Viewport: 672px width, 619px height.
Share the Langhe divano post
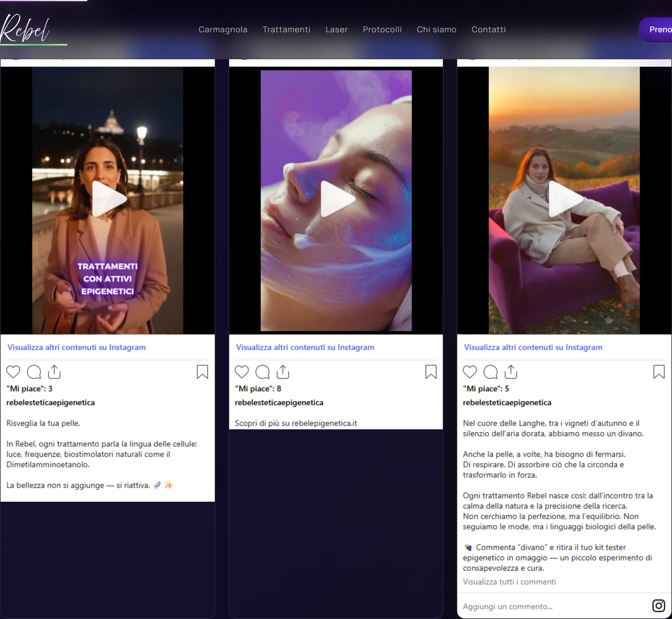pyautogui.click(x=511, y=372)
